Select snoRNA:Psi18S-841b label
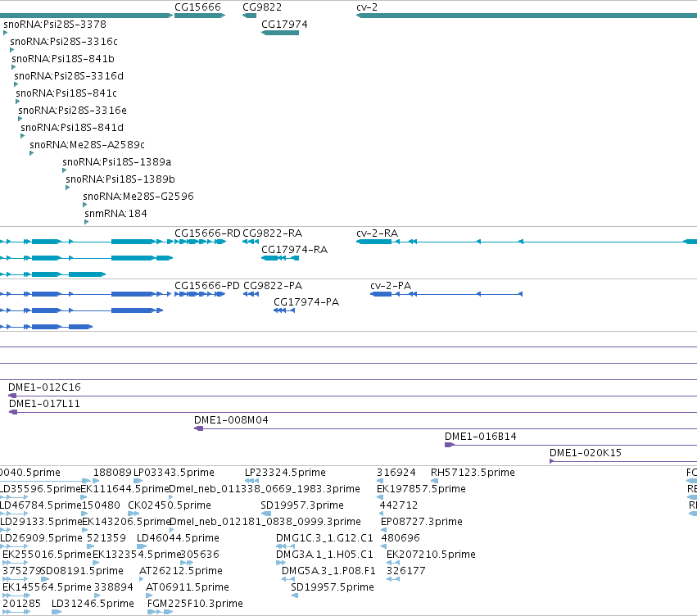Image resolution: width=697 pixels, height=616 pixels. click(x=63, y=59)
